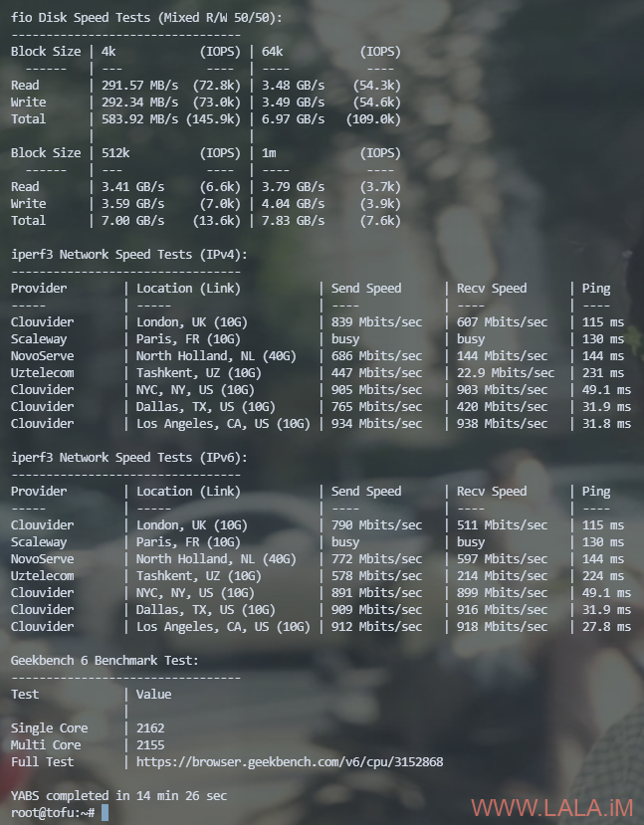Select the Single Core score 2162

coord(150,728)
